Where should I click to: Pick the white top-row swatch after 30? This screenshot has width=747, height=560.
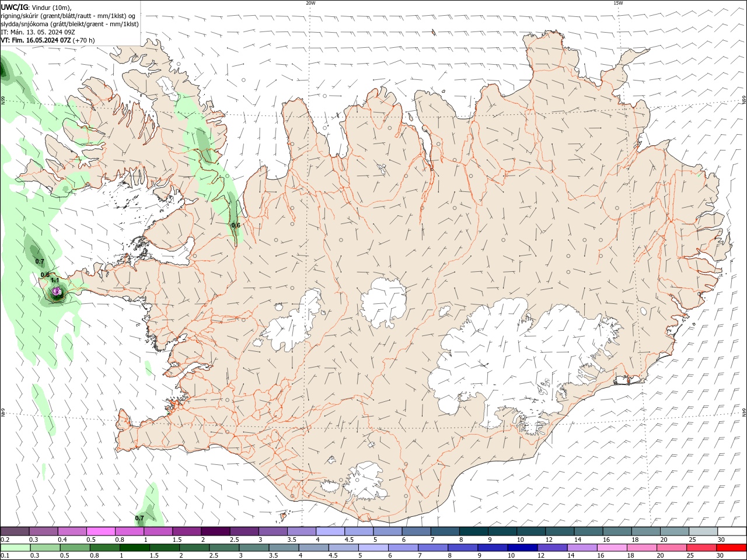tap(732, 531)
